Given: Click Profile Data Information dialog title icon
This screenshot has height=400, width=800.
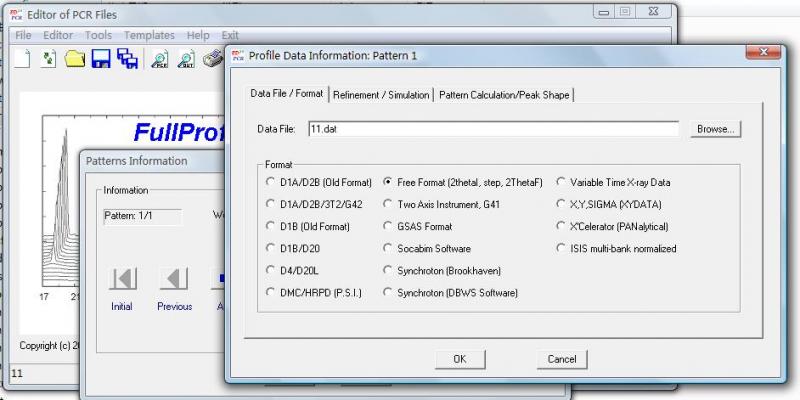Looking at the screenshot, I should click(x=238, y=55).
